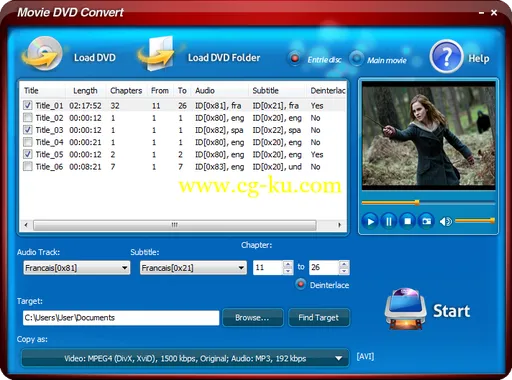Viewport: 512px width, 380px height.
Task: Click the From column header
Action: (x=160, y=91)
